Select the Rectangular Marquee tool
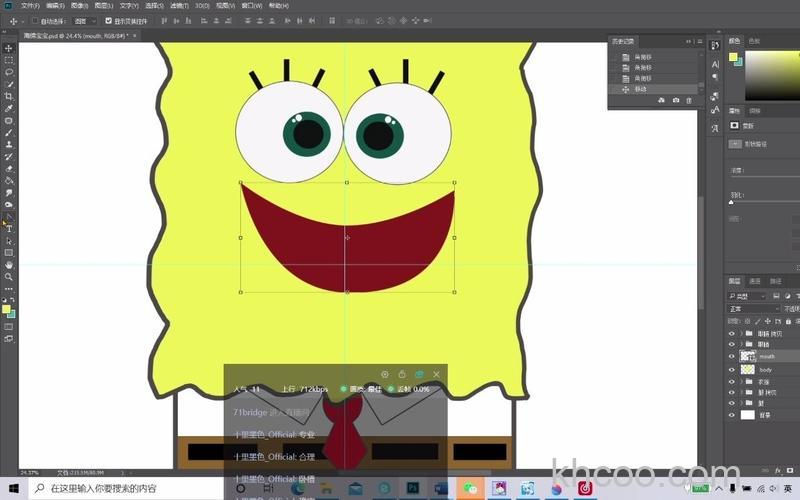Viewport: 800px width, 500px height. (9, 60)
